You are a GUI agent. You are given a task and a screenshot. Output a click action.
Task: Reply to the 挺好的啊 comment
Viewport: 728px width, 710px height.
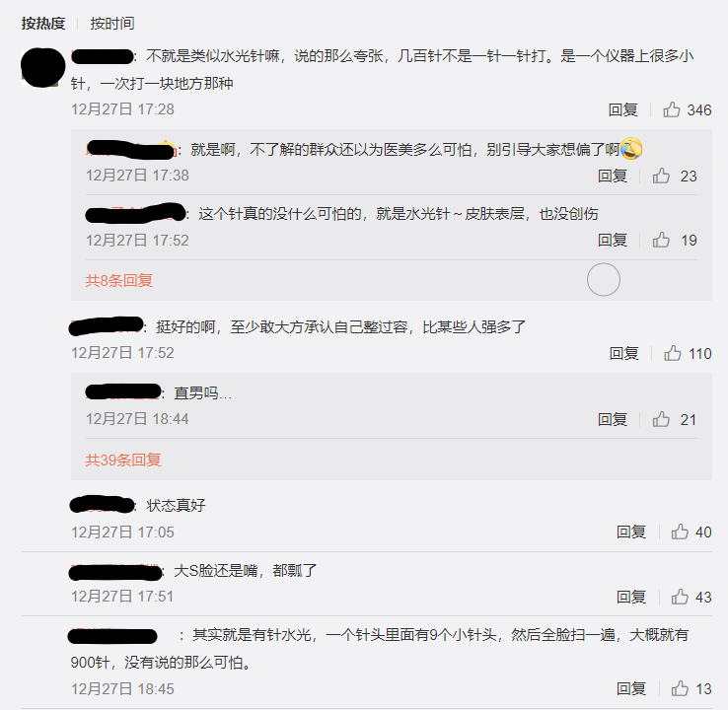[624, 354]
